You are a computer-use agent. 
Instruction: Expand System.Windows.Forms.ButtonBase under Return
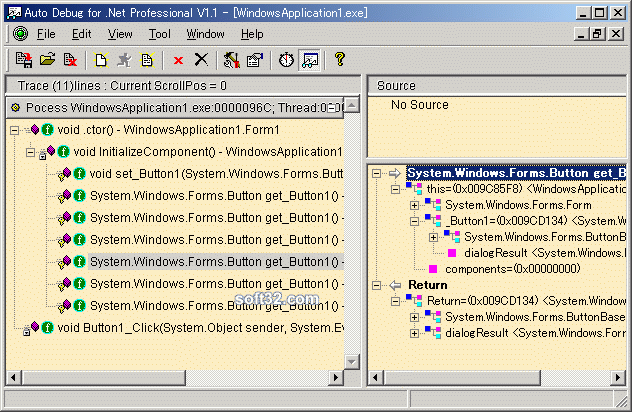(414, 317)
